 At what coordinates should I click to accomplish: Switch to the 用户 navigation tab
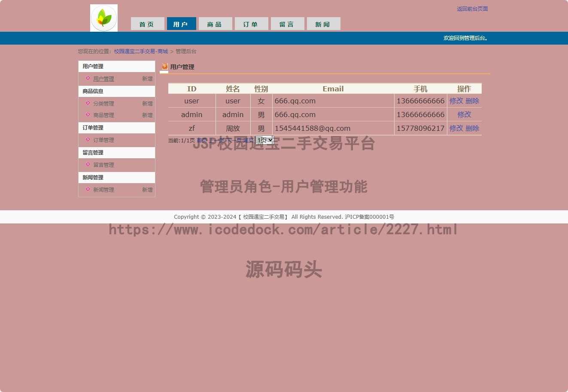[x=181, y=24]
